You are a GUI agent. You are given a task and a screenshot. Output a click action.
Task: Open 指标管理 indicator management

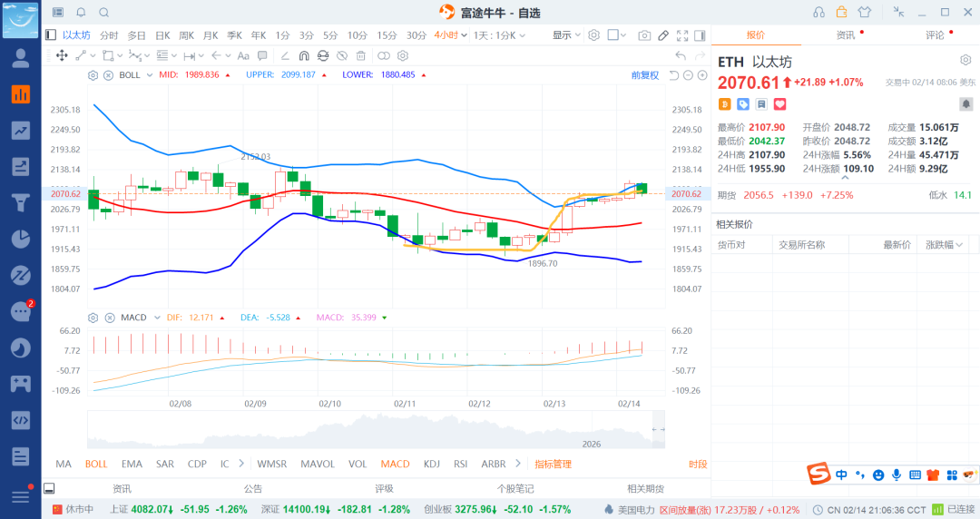[x=553, y=464]
